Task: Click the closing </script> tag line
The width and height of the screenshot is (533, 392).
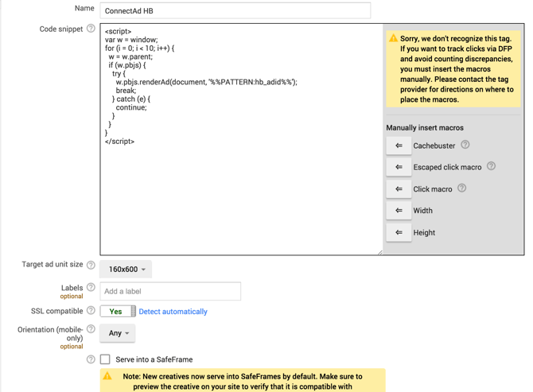Action: point(119,142)
